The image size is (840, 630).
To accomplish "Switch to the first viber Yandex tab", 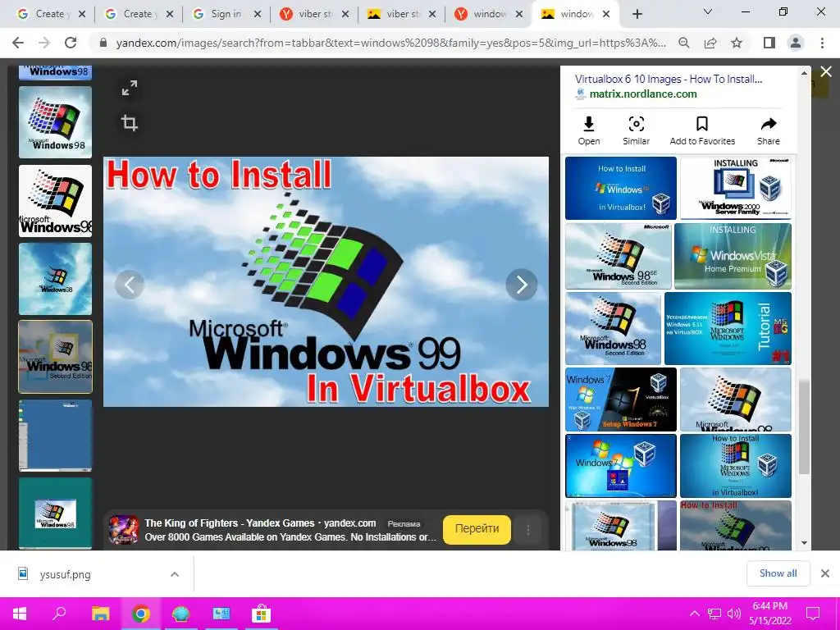I will (313, 14).
